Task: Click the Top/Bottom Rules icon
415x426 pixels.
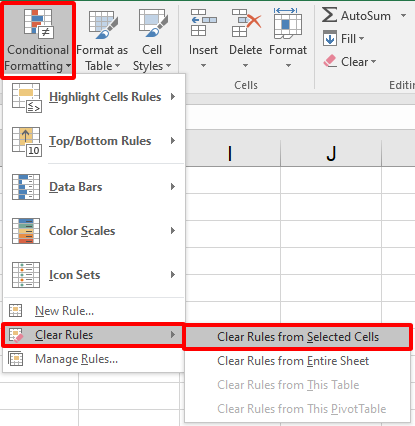Action: pos(26,141)
